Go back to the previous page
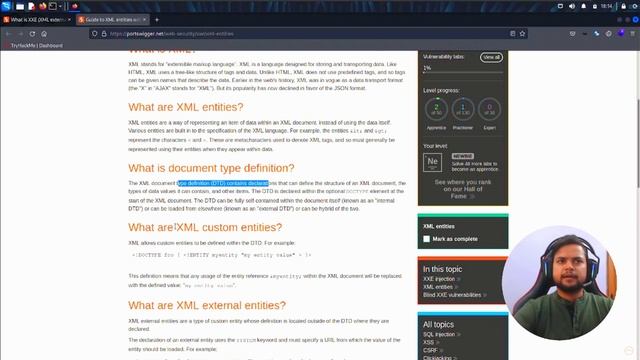Image resolution: width=640 pixels, height=360 pixels. click(8, 34)
